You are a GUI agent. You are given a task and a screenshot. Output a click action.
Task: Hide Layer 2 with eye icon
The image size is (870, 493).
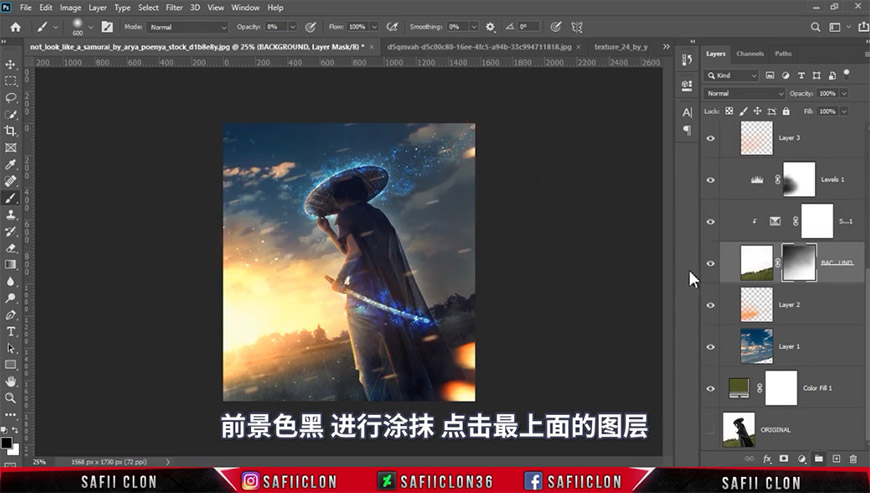pyautogui.click(x=710, y=305)
